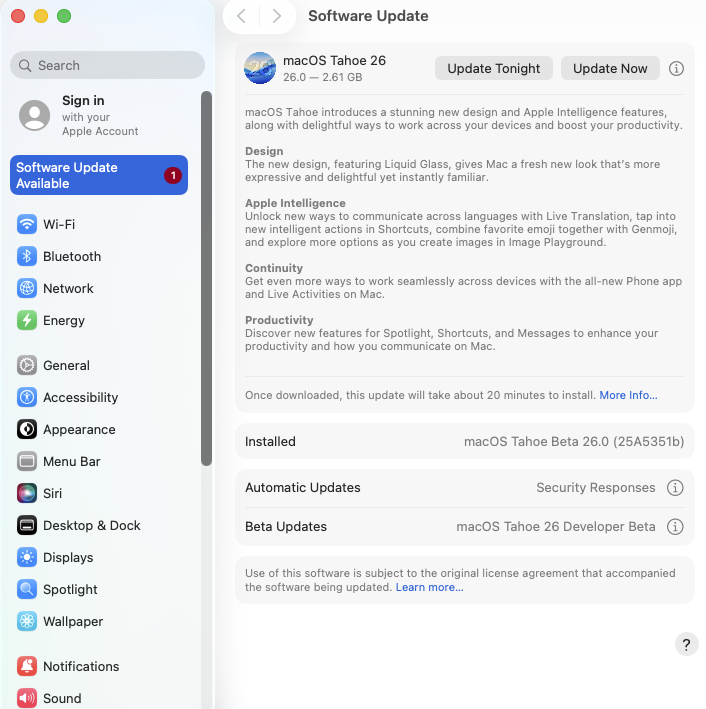This screenshot has width=706, height=709.
Task: Click the Bluetooth icon in sidebar
Action: coord(27,256)
